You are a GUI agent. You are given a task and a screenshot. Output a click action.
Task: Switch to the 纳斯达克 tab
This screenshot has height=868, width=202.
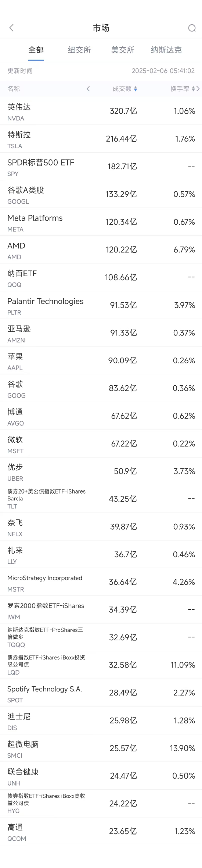pos(166,50)
